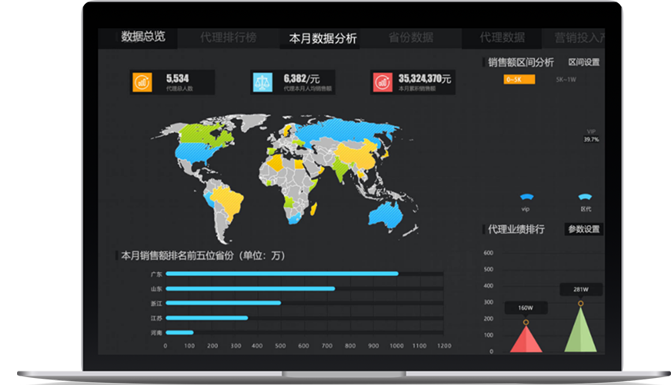The height and width of the screenshot is (385, 671).
Task: Click the 区间设置 button
Action: [584, 62]
